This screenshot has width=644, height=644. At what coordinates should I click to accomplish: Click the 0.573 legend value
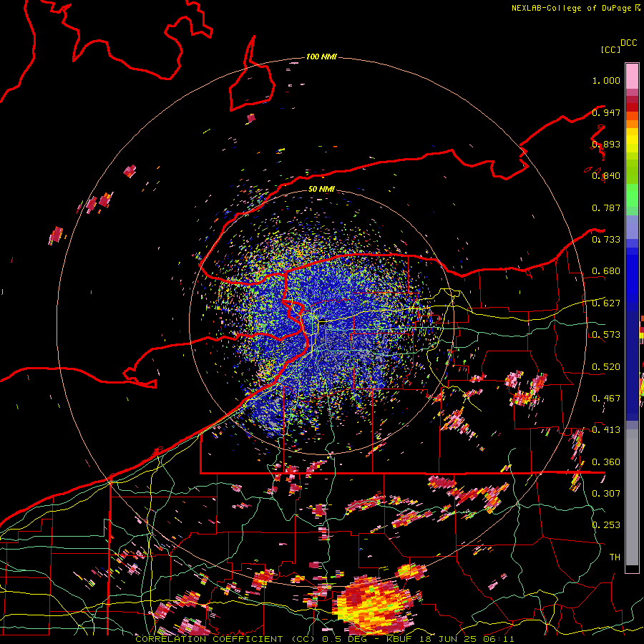click(606, 335)
